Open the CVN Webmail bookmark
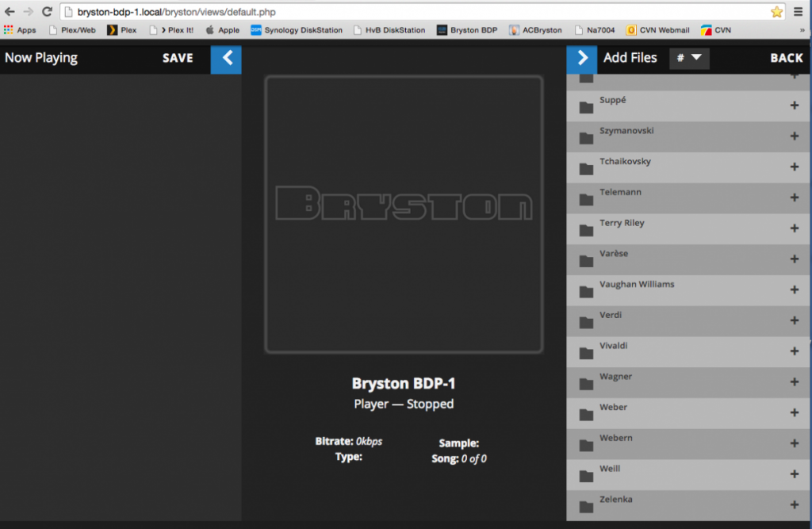The width and height of the screenshot is (812, 529). (x=657, y=30)
